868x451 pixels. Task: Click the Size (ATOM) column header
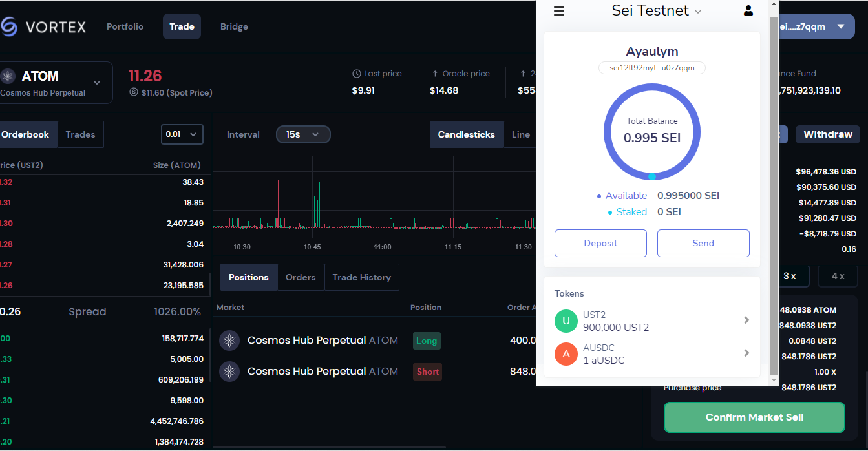tap(177, 165)
